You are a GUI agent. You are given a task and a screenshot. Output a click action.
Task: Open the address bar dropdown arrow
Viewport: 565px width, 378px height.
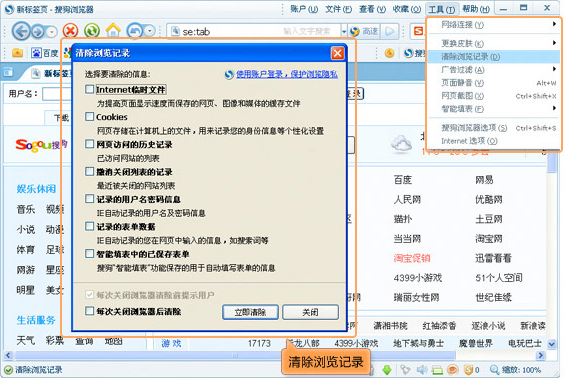click(344, 31)
